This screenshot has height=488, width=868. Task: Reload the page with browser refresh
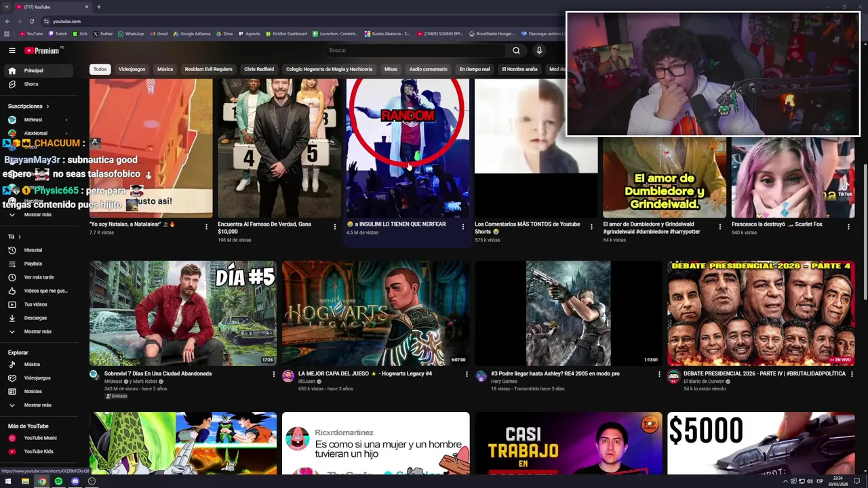tap(31, 21)
